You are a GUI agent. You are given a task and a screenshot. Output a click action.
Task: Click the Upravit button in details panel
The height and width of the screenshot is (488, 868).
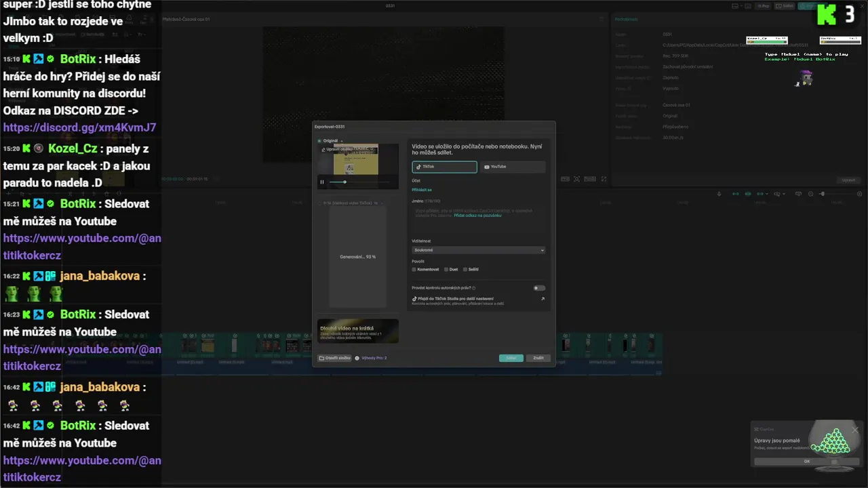tap(848, 180)
